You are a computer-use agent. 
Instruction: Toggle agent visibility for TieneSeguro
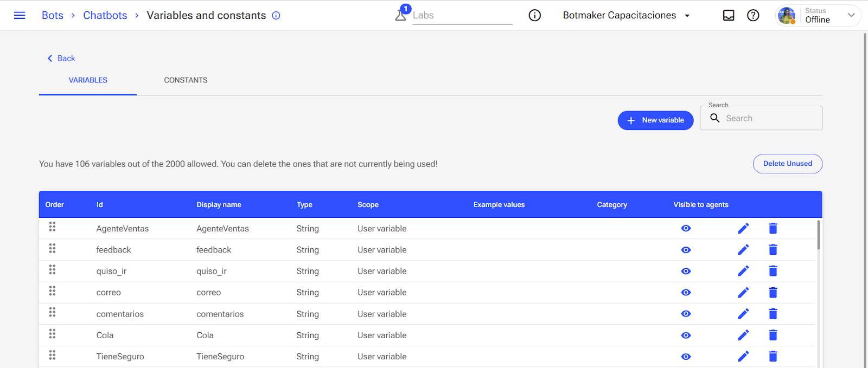[x=686, y=357]
